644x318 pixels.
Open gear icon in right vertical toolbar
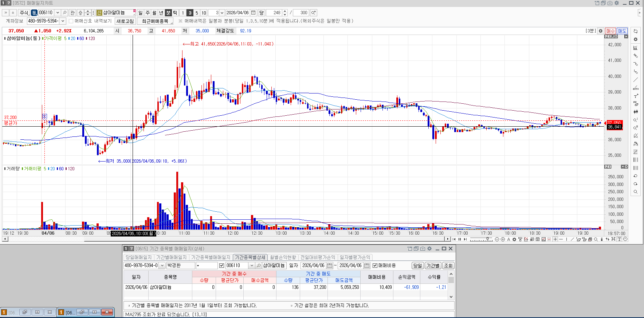tap(636, 39)
